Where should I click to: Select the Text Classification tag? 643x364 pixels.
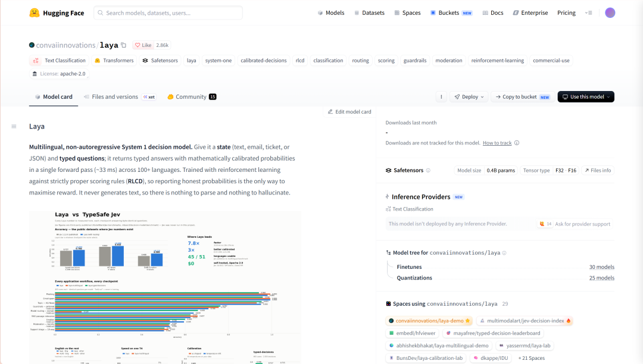pyautogui.click(x=60, y=61)
